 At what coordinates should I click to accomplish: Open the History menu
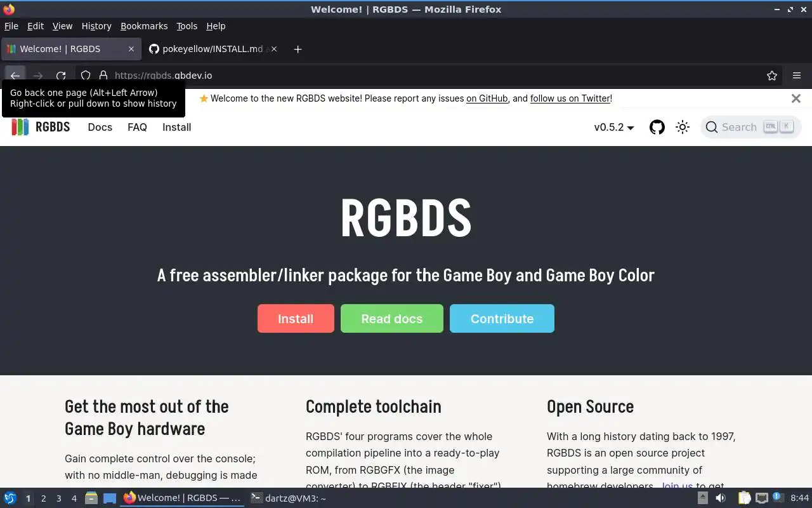click(96, 26)
